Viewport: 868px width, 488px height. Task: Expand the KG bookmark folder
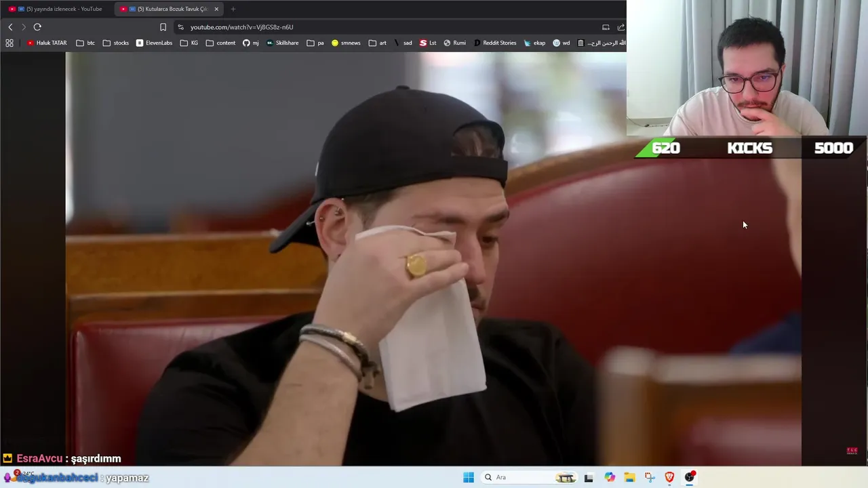point(189,43)
